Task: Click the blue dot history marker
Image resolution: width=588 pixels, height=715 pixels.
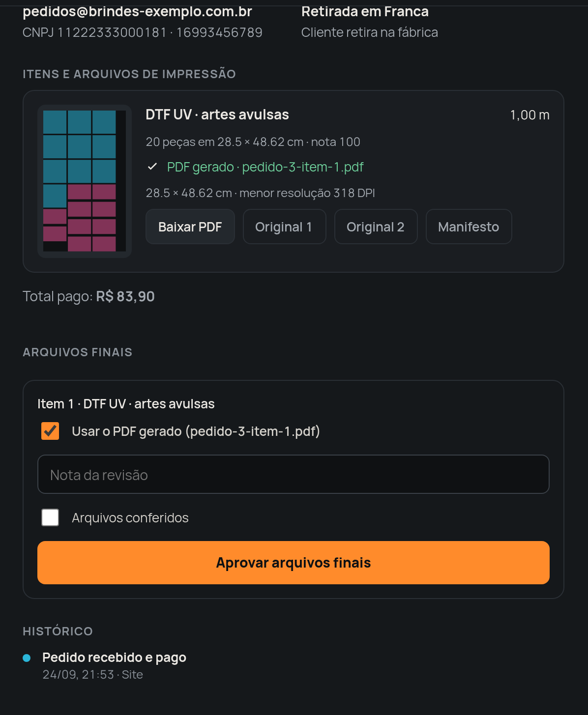Action: click(x=27, y=658)
